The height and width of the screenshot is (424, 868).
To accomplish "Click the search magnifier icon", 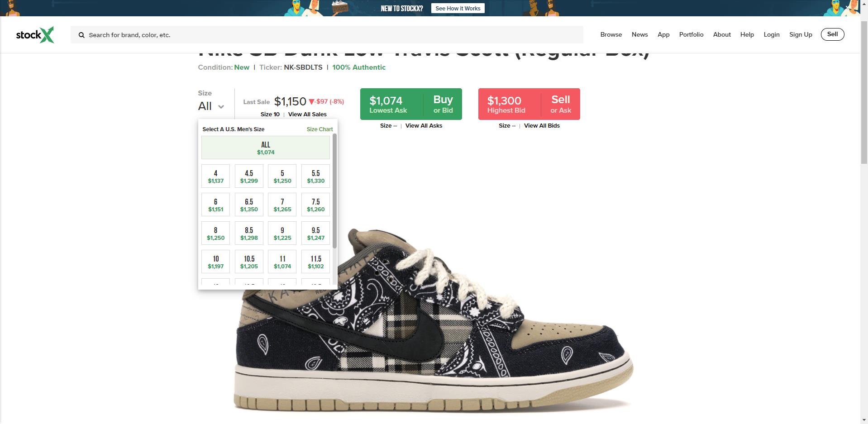I will point(81,35).
